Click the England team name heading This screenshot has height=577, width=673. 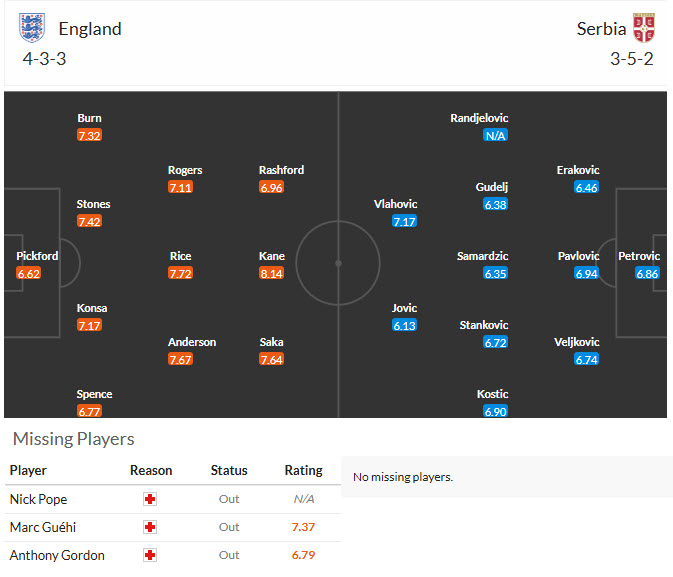(x=90, y=29)
